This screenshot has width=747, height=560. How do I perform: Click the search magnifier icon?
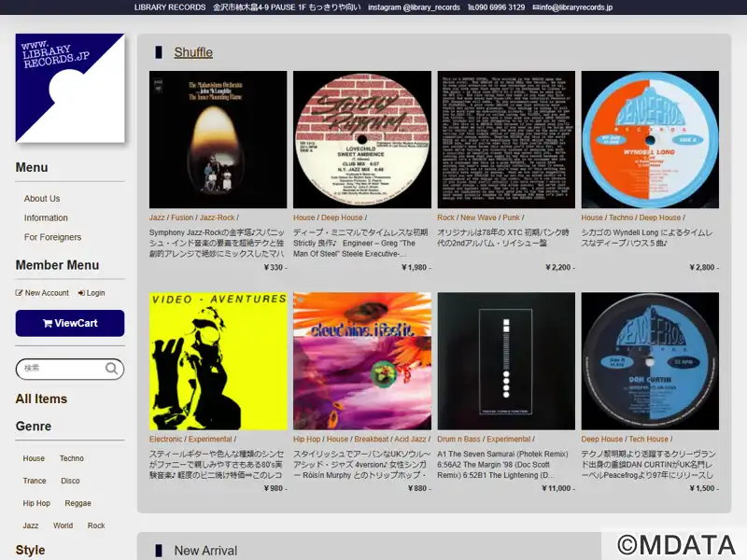pos(112,369)
